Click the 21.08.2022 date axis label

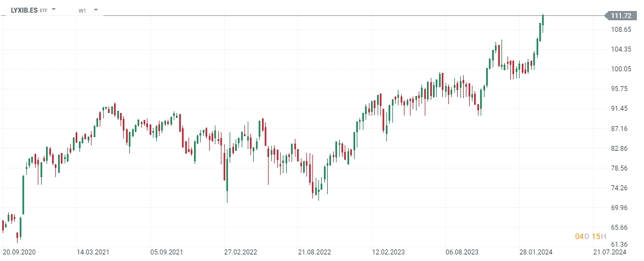click(x=315, y=252)
